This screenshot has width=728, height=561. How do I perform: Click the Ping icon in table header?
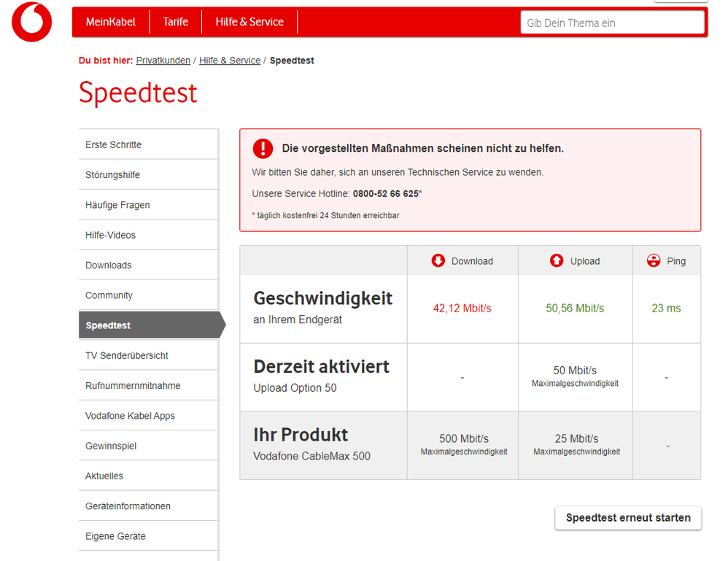click(654, 260)
